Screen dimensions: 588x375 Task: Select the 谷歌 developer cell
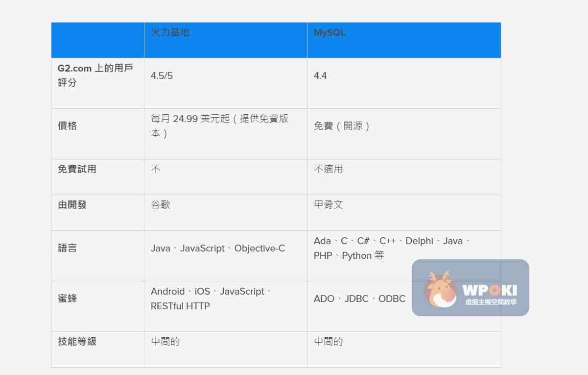[160, 205]
